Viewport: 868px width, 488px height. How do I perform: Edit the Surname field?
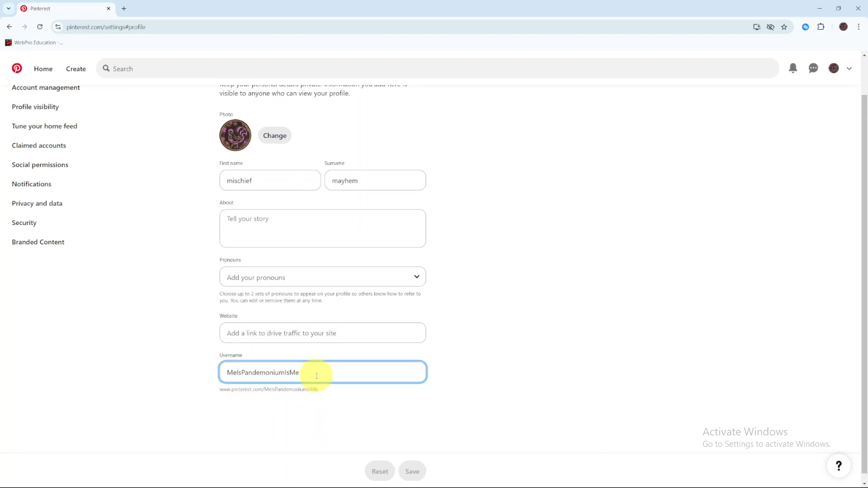click(x=375, y=180)
